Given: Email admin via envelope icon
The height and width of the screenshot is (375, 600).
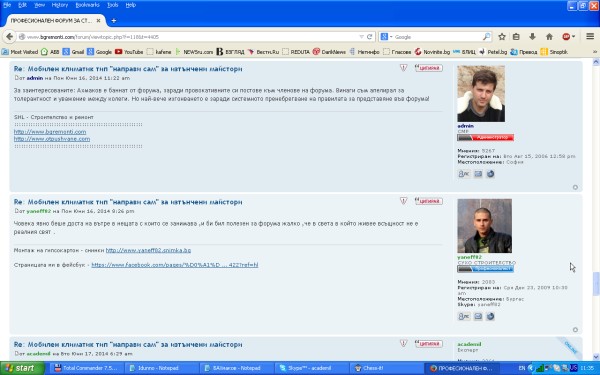Looking at the screenshot, I should click(478, 174).
